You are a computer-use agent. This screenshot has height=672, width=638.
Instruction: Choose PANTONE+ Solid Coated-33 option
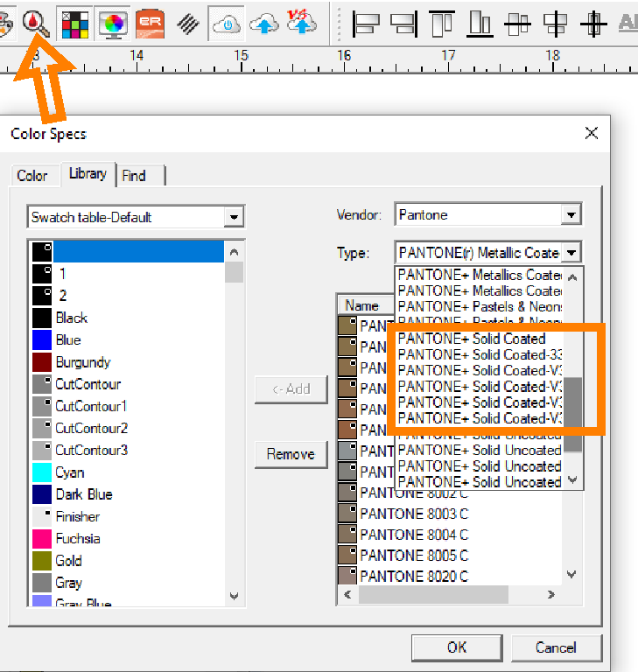tap(480, 354)
